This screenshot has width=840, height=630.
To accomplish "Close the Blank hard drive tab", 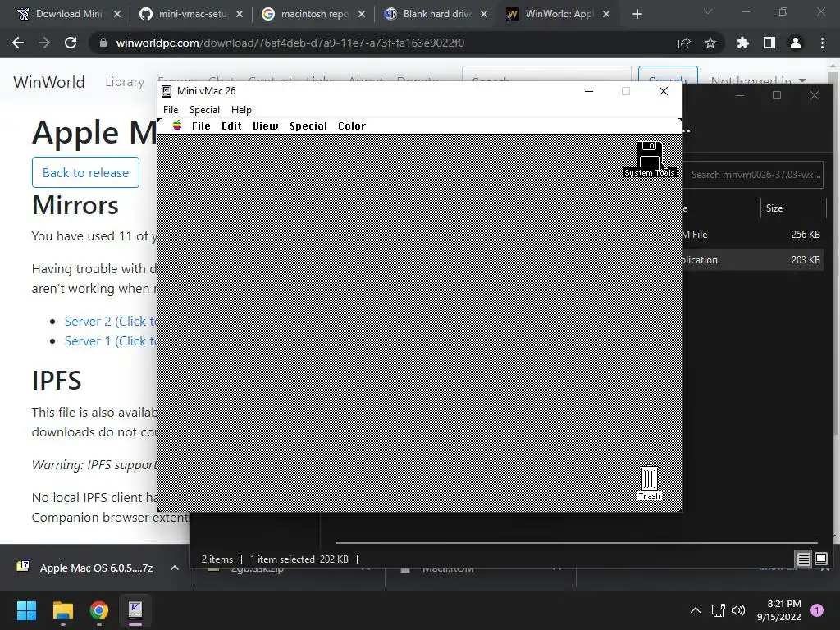I will coord(484,14).
